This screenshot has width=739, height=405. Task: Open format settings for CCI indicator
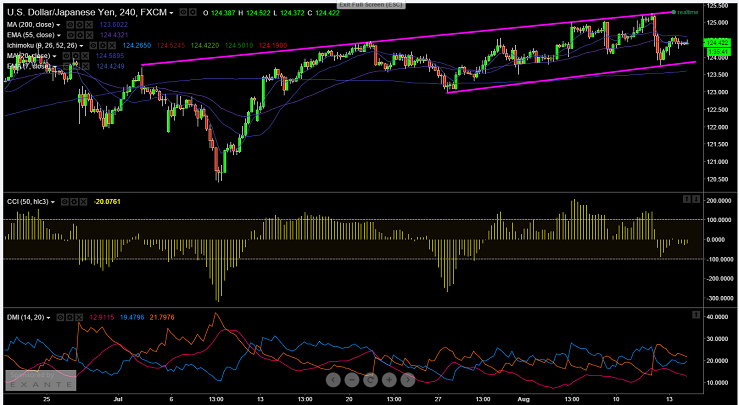(75, 203)
